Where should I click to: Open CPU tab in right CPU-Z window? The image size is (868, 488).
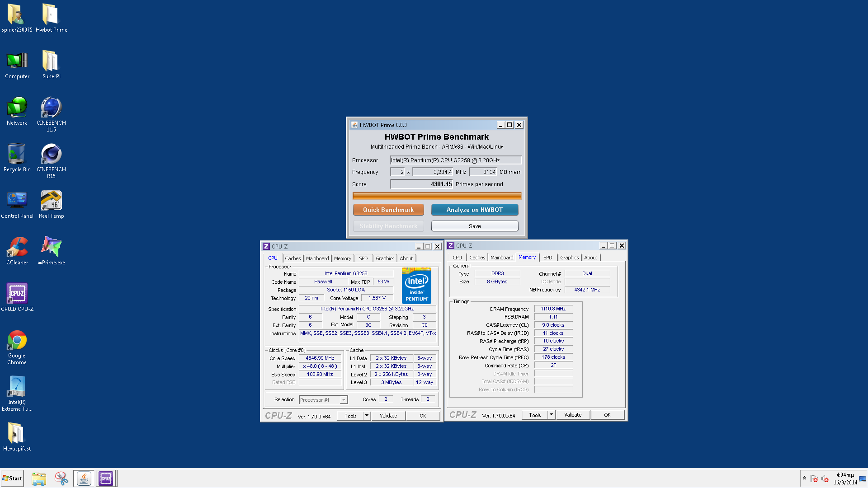tap(457, 258)
